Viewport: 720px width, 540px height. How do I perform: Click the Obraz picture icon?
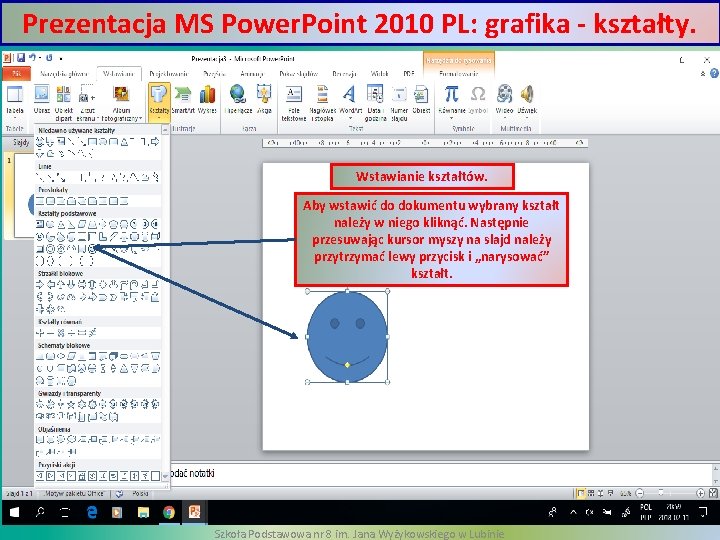[42, 94]
